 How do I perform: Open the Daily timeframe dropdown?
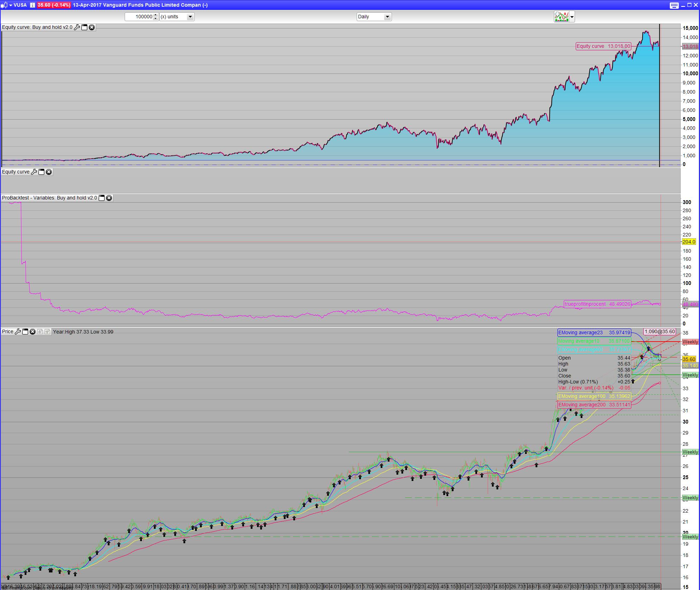pos(387,17)
